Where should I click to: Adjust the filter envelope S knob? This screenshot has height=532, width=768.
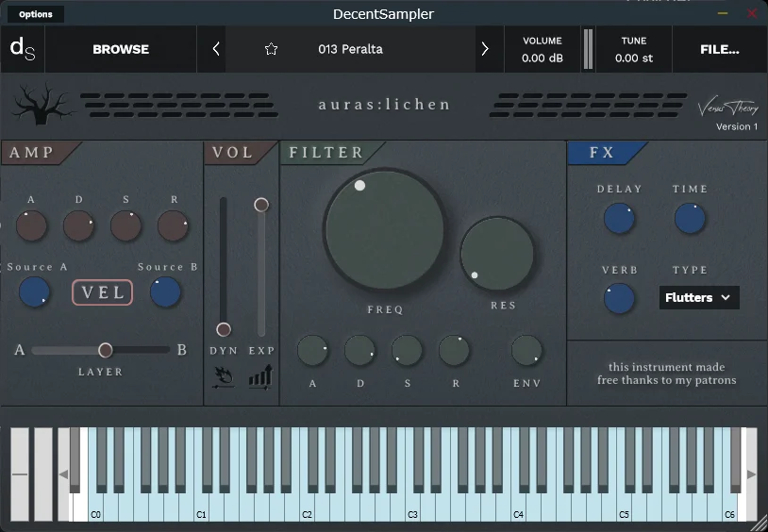[x=407, y=351]
